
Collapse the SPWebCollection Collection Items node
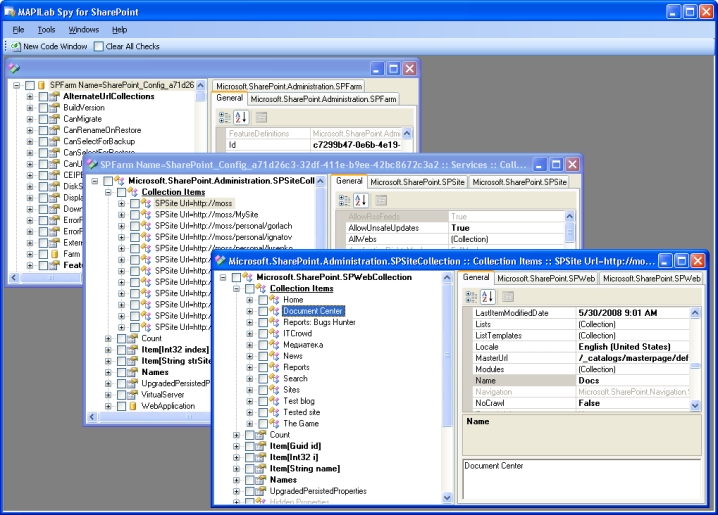pyautogui.click(x=236, y=289)
